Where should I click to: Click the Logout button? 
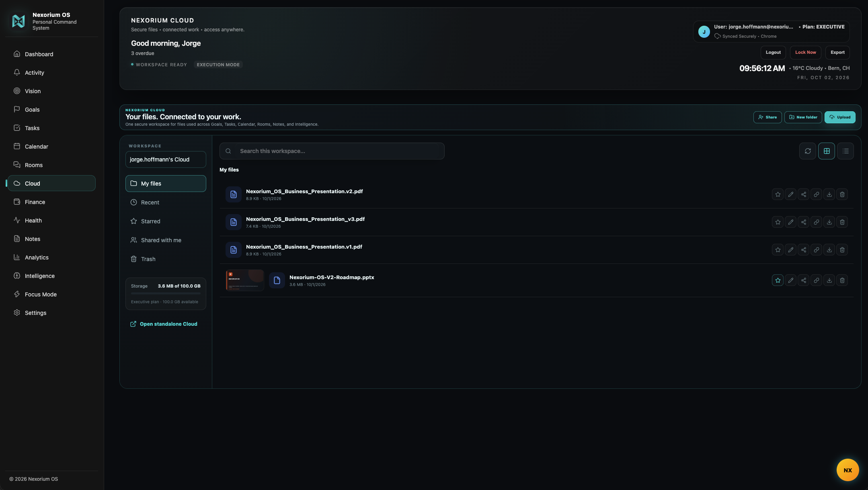tap(773, 53)
